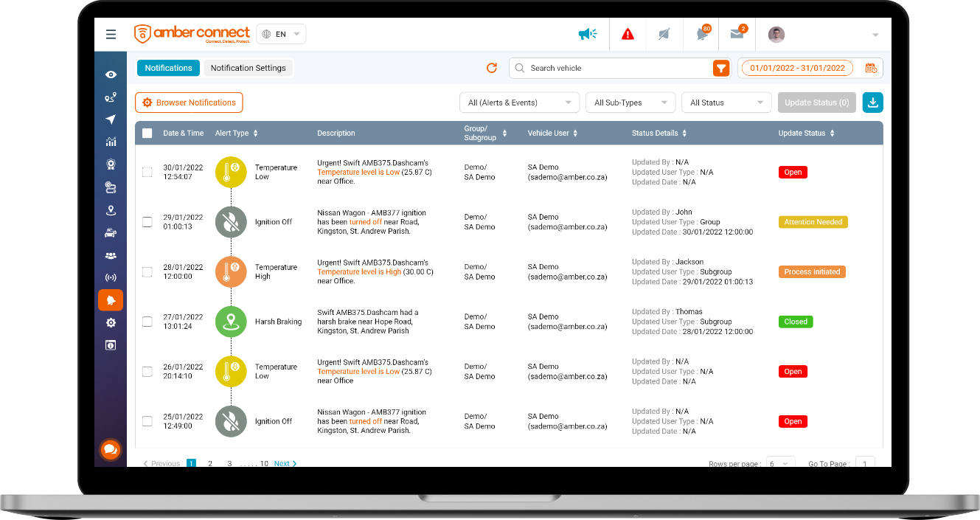Image resolution: width=980 pixels, height=520 pixels.
Task: Open the eye icon in sidebar
Action: (x=111, y=74)
